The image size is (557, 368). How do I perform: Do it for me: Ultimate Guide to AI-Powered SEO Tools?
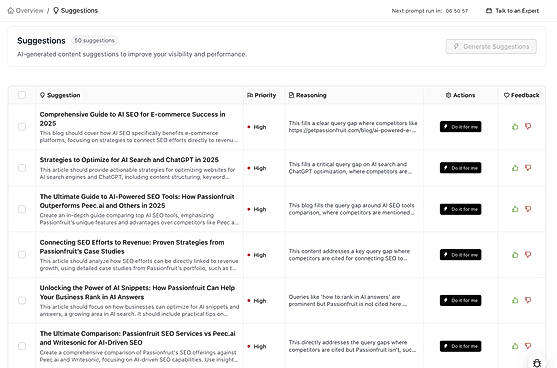[x=460, y=209]
